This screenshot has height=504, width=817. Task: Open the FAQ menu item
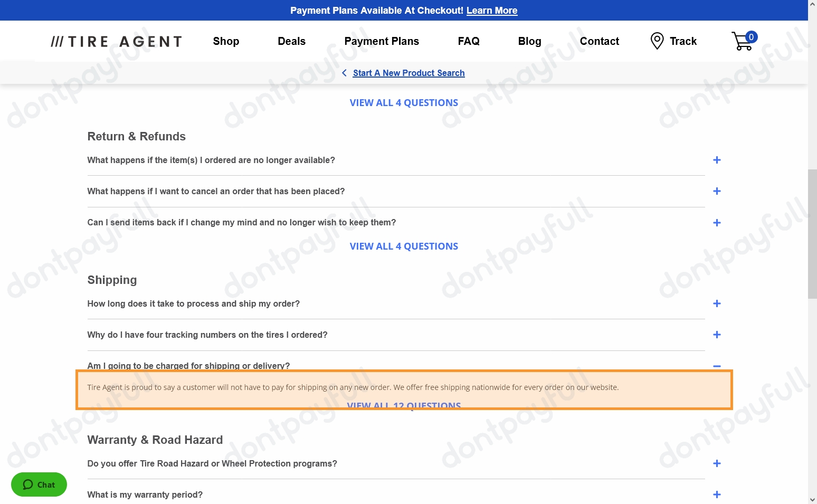point(469,41)
